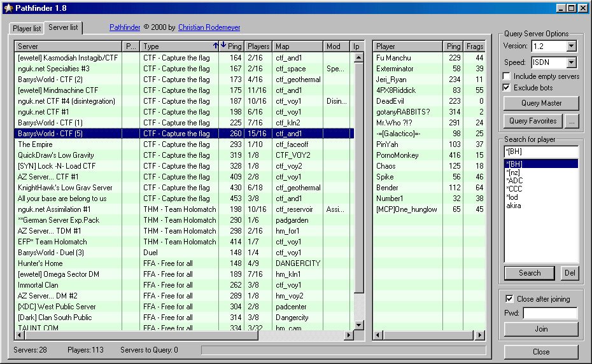592x364 pixels.
Task: Click player list horizontal scroll right arrow
Action: [480, 335]
